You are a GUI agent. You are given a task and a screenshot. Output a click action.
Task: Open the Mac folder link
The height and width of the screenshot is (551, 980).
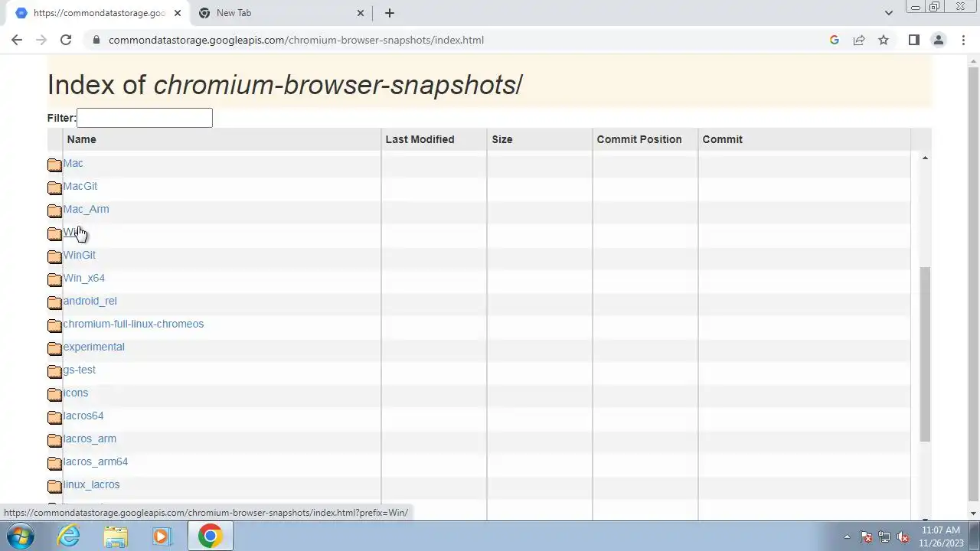pos(73,163)
